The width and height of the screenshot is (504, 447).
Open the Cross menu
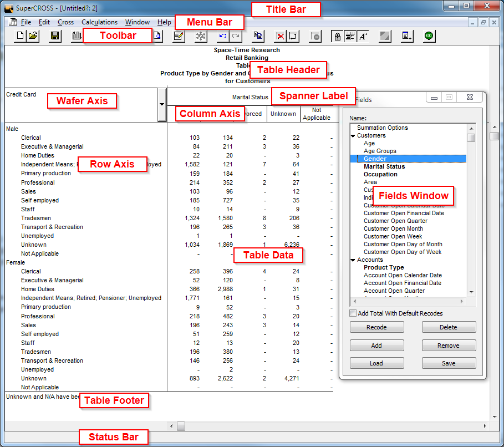[65, 22]
